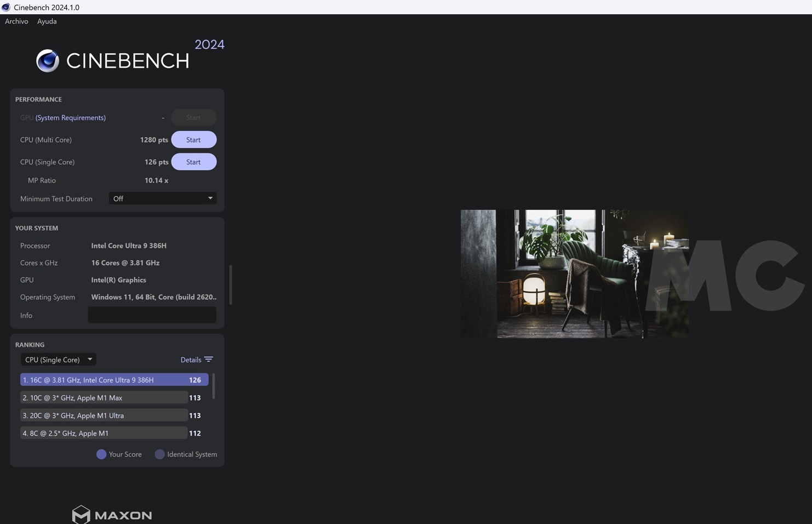This screenshot has height=524, width=812.
Task: Click the Cinebench sphere logo
Action: (48, 61)
